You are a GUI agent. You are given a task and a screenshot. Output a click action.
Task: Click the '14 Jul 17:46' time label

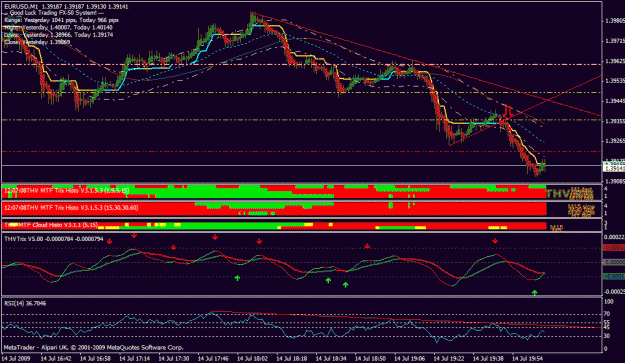pos(213,358)
